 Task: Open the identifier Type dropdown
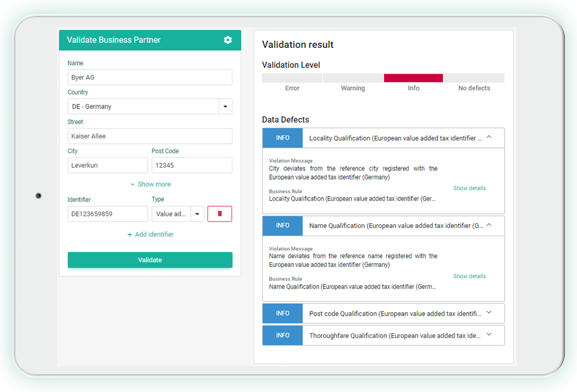197,214
